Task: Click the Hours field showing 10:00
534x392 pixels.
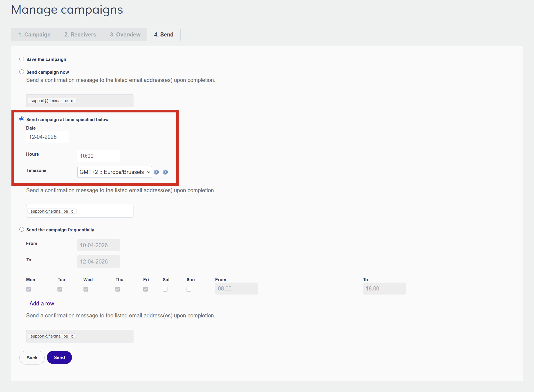Action: coord(98,156)
